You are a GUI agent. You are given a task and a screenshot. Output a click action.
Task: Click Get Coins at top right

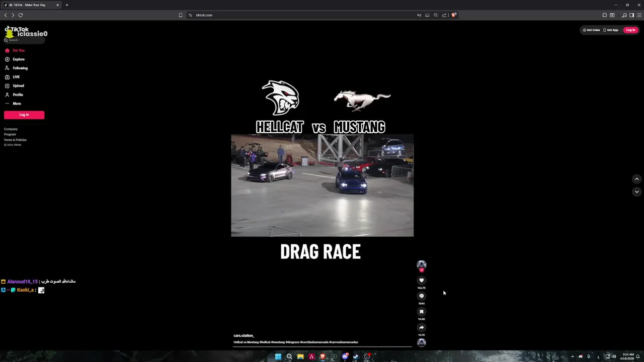point(591,30)
